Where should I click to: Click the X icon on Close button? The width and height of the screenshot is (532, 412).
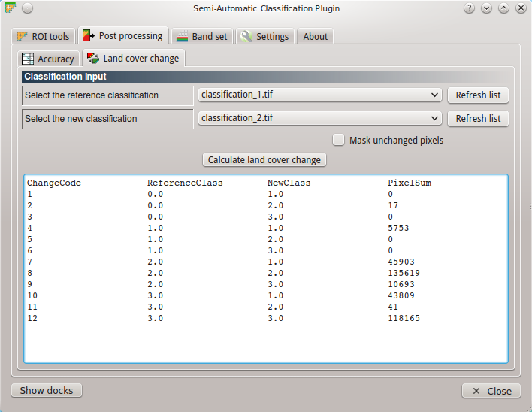(476, 391)
